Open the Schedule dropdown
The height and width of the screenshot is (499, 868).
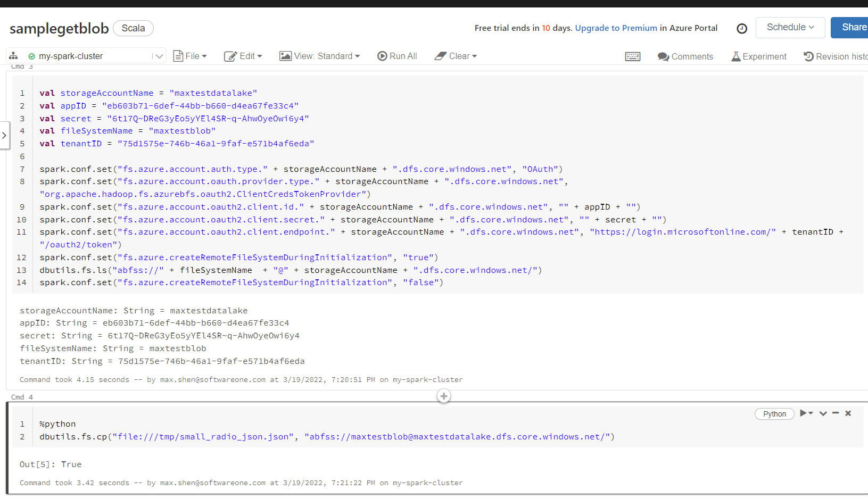tap(790, 27)
